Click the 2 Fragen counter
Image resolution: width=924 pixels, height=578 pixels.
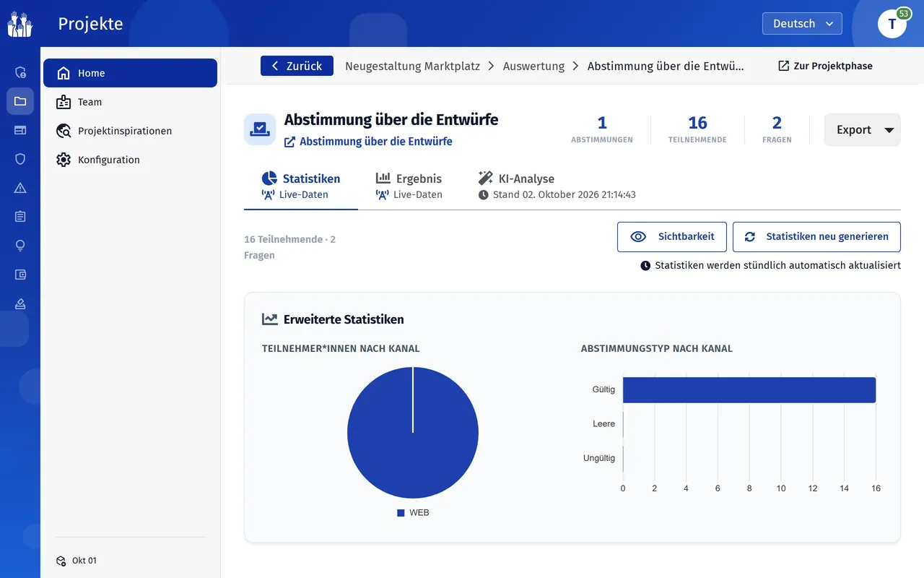[x=777, y=130]
